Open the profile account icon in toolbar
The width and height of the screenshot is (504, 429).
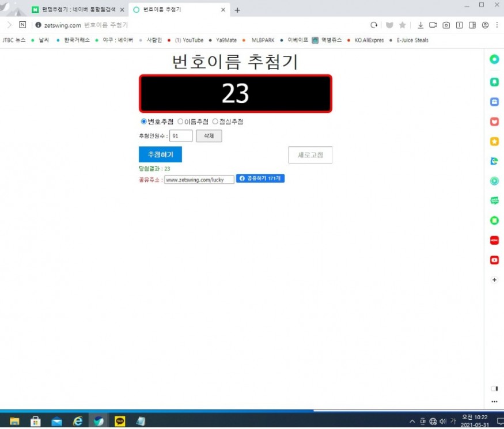[x=485, y=25]
